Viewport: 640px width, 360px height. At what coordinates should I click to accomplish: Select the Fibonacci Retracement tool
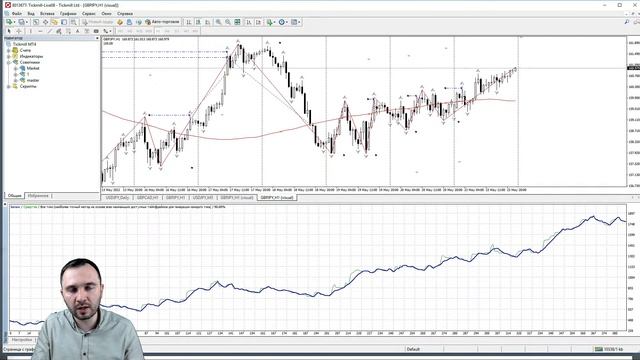(x=68, y=31)
